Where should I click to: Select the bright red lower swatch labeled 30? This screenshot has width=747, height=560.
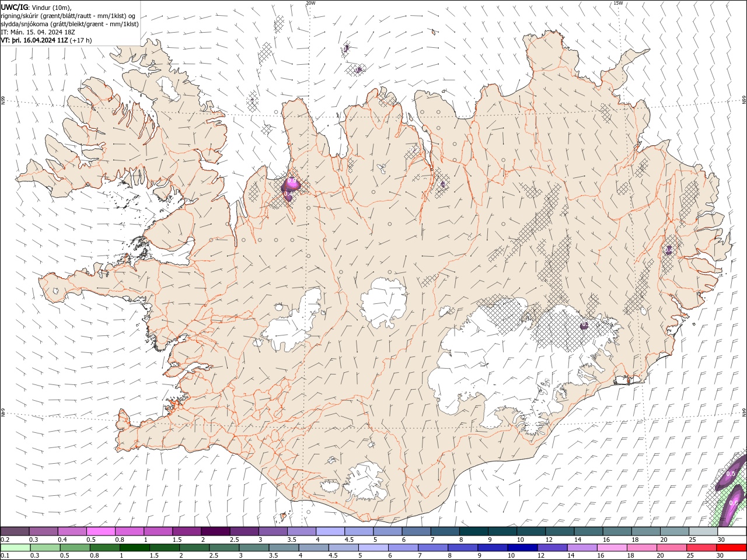coord(731,548)
